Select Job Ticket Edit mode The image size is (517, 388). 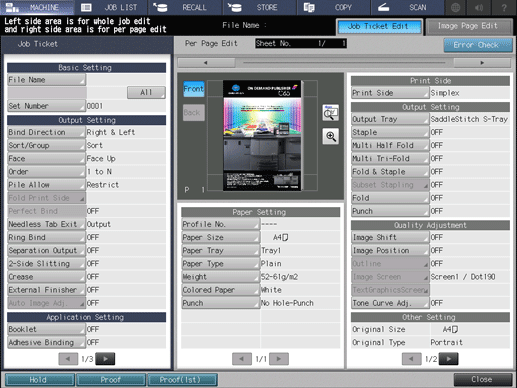pos(379,26)
